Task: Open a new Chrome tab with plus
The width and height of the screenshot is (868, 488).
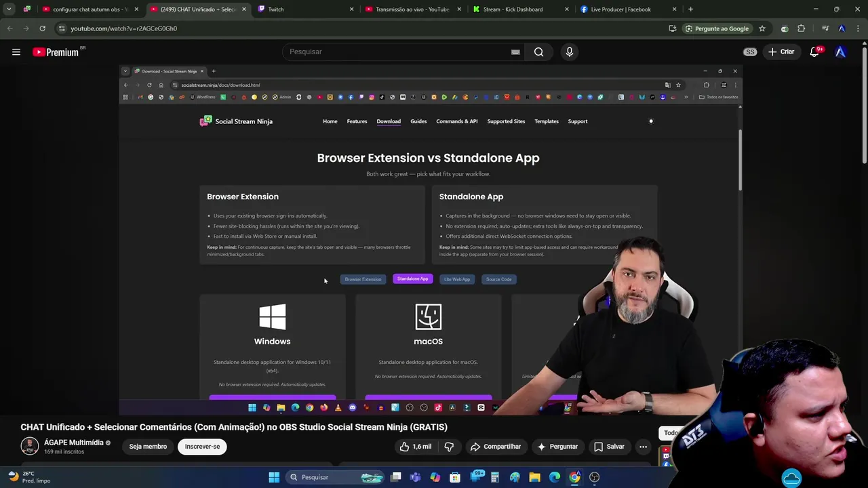Action: [690, 9]
